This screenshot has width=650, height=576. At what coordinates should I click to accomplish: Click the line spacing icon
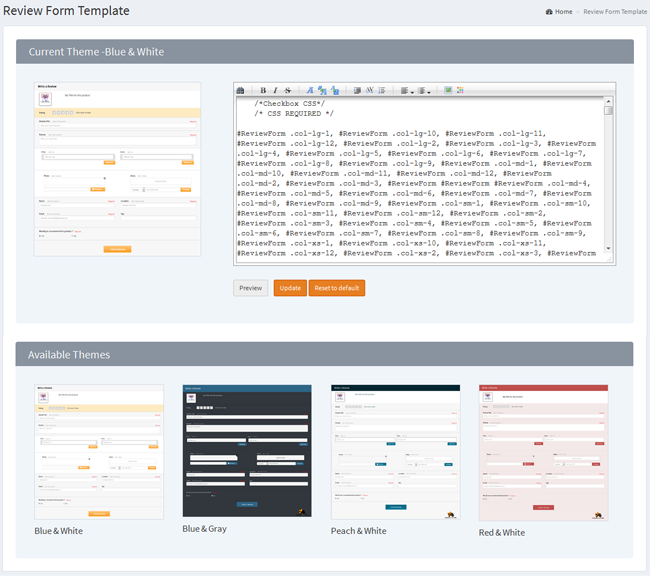(382, 90)
